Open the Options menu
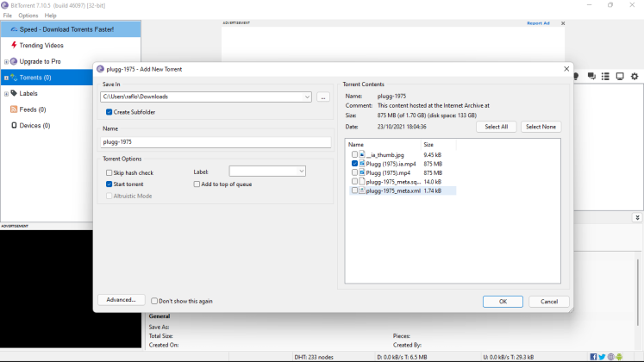The image size is (644, 362). (x=28, y=16)
